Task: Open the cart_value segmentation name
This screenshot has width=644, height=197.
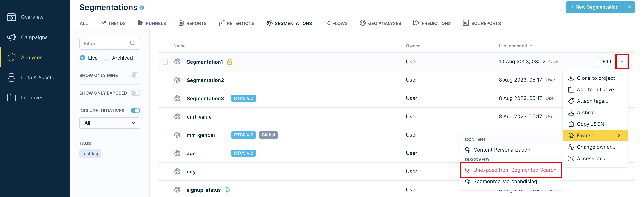Action: tap(199, 117)
